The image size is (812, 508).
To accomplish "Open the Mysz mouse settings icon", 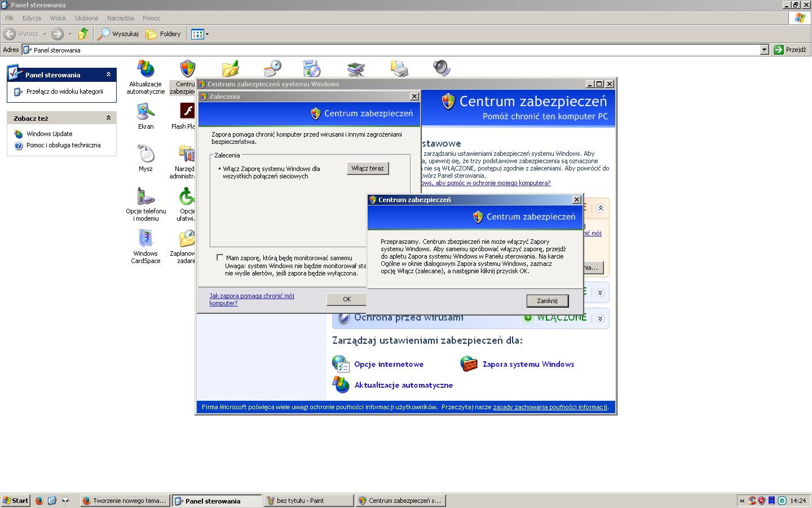I will click(x=145, y=158).
